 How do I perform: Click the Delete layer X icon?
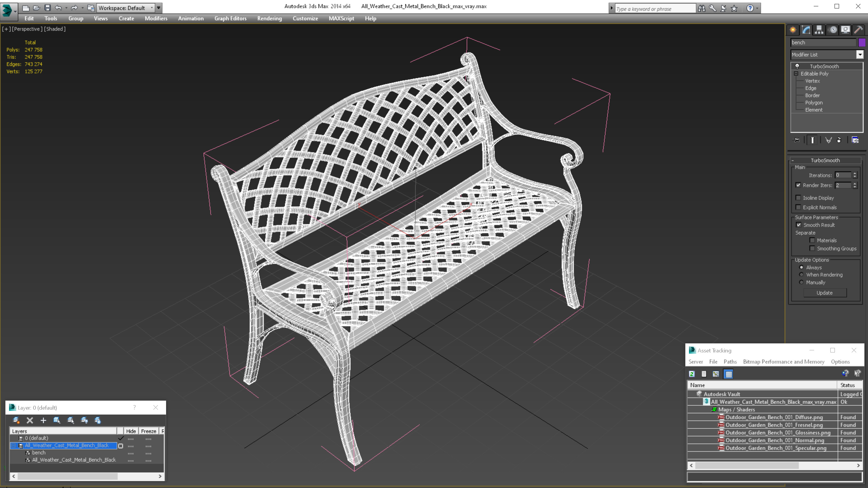tap(30, 420)
